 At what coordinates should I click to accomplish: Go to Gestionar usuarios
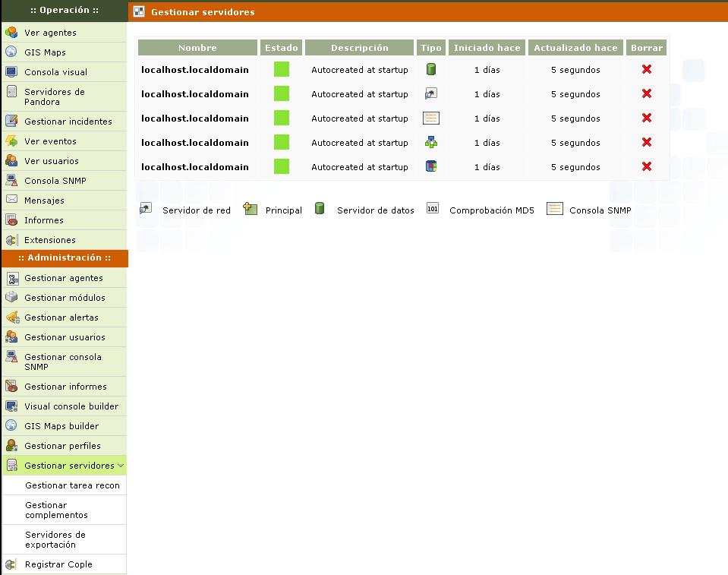point(65,337)
